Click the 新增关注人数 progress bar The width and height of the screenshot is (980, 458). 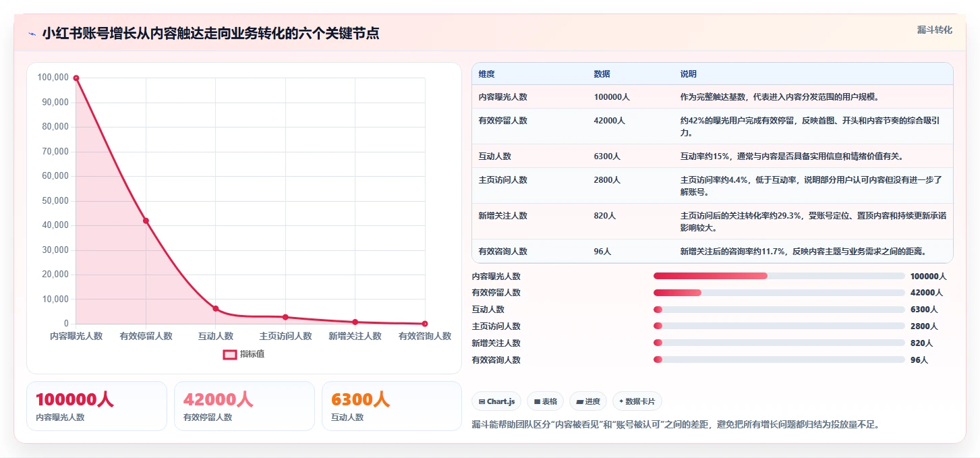pyautogui.click(x=779, y=343)
